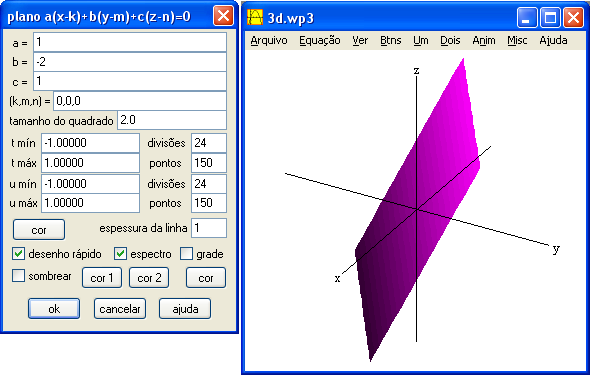Open the Equação menu
The width and height of the screenshot is (592, 377).
pyautogui.click(x=320, y=40)
